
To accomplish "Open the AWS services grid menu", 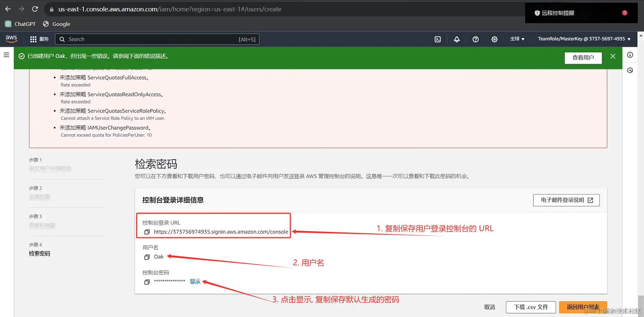I will pos(39,39).
